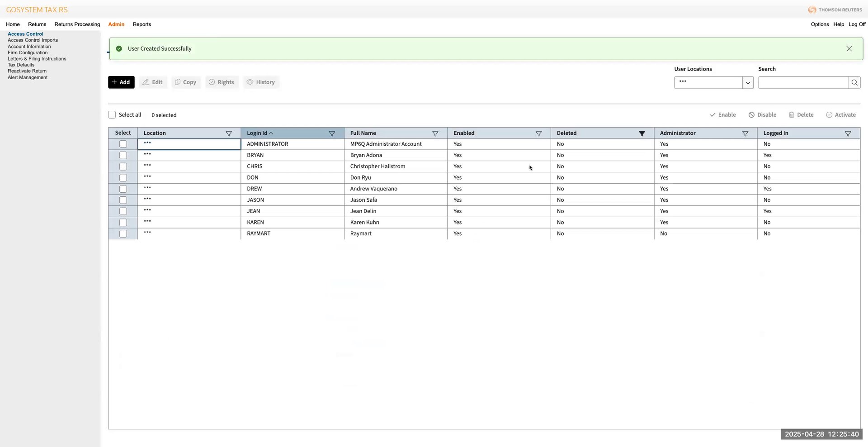The height and width of the screenshot is (447, 868).
Task: Log Off from the application
Action: pyautogui.click(x=857, y=24)
